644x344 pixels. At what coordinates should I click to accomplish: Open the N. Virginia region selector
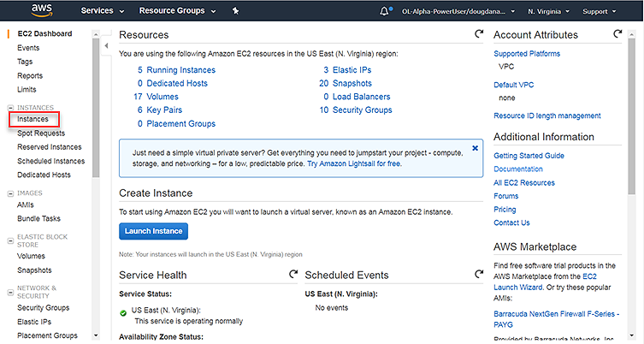(549, 11)
